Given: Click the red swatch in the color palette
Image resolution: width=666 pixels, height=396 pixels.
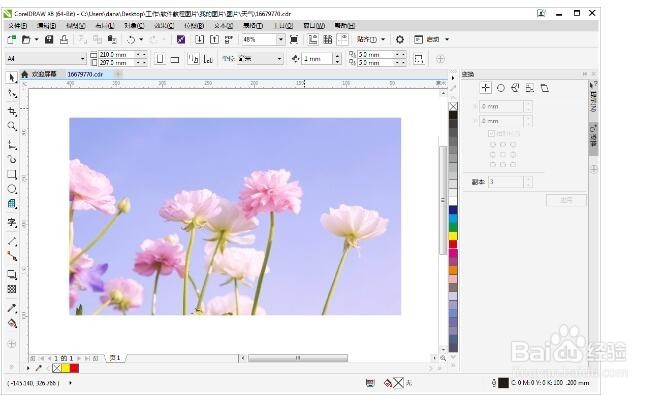Looking at the screenshot, I should coord(453,244).
